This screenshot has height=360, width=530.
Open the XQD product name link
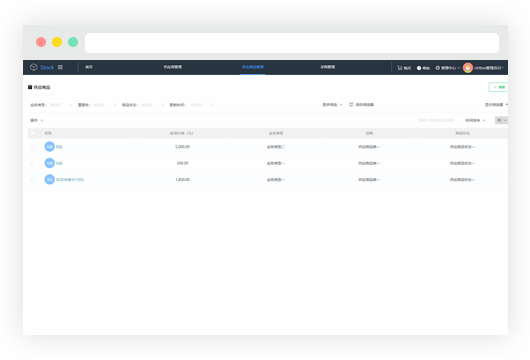(70, 179)
